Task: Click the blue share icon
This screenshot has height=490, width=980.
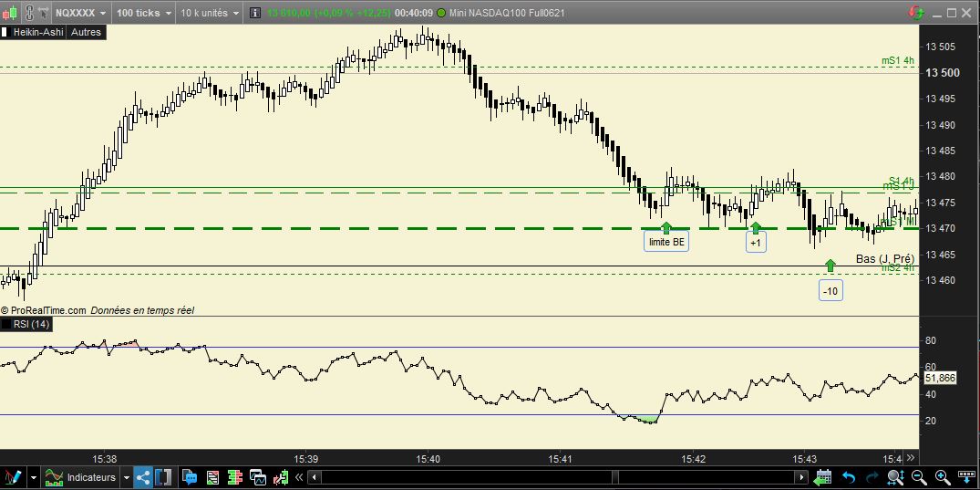Action: pos(144,478)
